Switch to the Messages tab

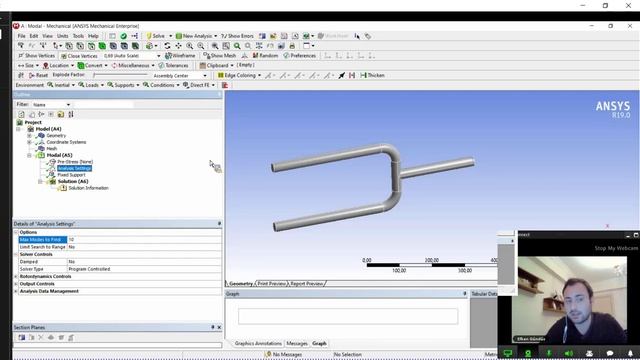coord(297,343)
